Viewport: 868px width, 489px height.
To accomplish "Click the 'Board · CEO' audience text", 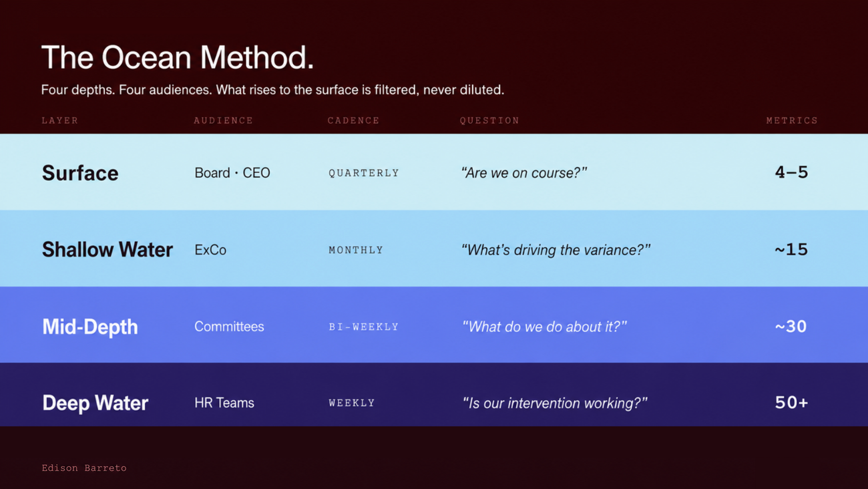I will pyautogui.click(x=232, y=173).
